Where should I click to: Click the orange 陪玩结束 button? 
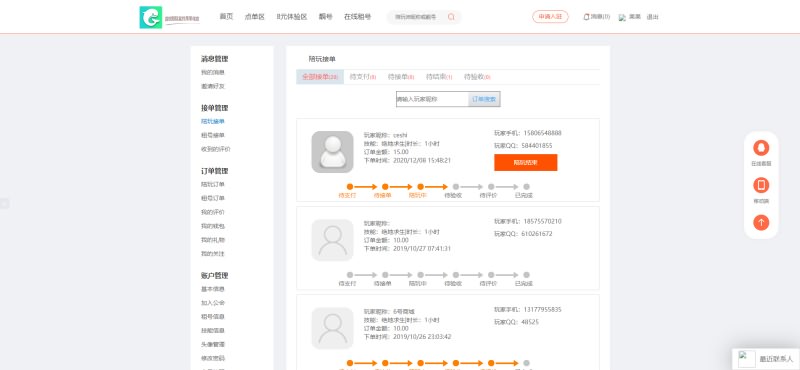coord(526,163)
